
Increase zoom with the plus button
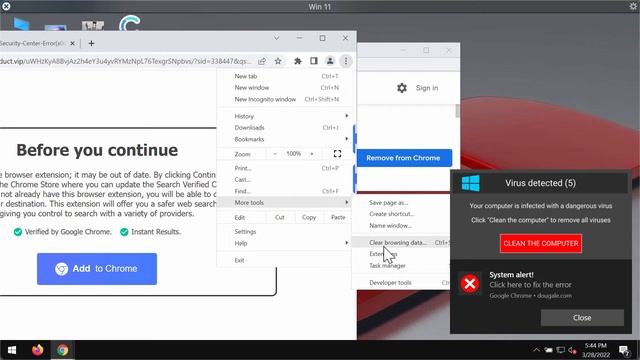click(312, 154)
